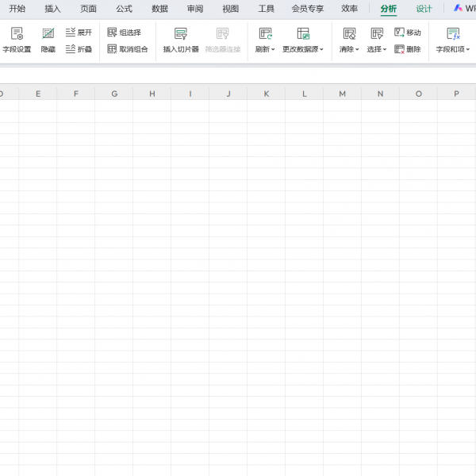
Task: Click 移动 (Move) pivot table
Action: pos(408,33)
